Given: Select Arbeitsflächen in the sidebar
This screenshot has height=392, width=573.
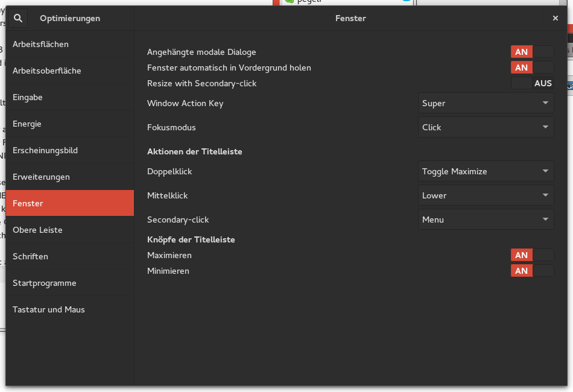Looking at the screenshot, I should pos(40,44).
